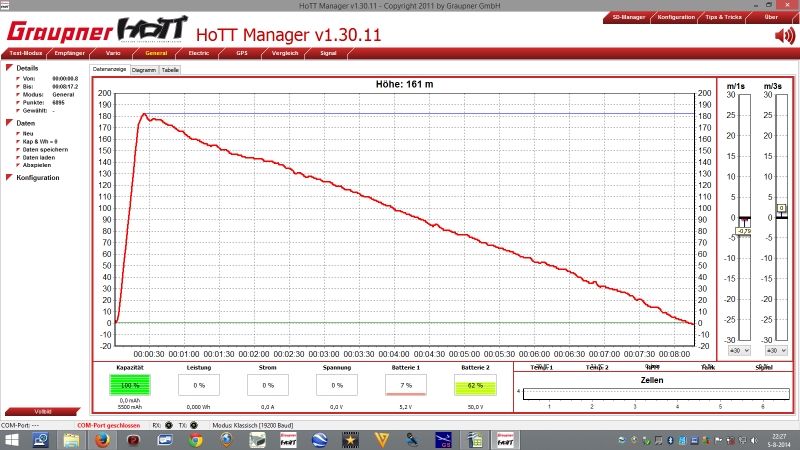The height and width of the screenshot is (450, 800).
Task: Switch to the Tabelle view tab
Action: [x=170, y=70]
